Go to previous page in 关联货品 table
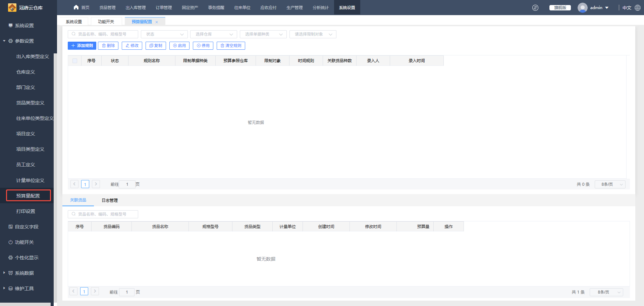Viewport: 644px width, 306px height. (x=73, y=291)
